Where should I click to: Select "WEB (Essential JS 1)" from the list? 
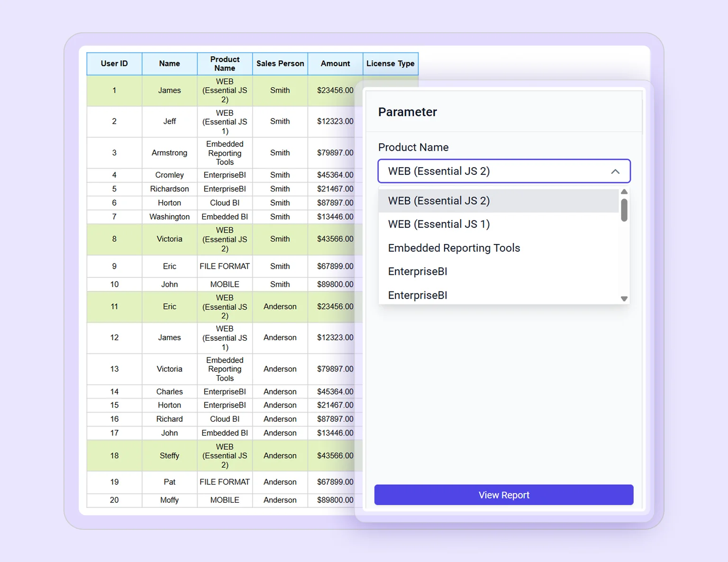click(438, 224)
